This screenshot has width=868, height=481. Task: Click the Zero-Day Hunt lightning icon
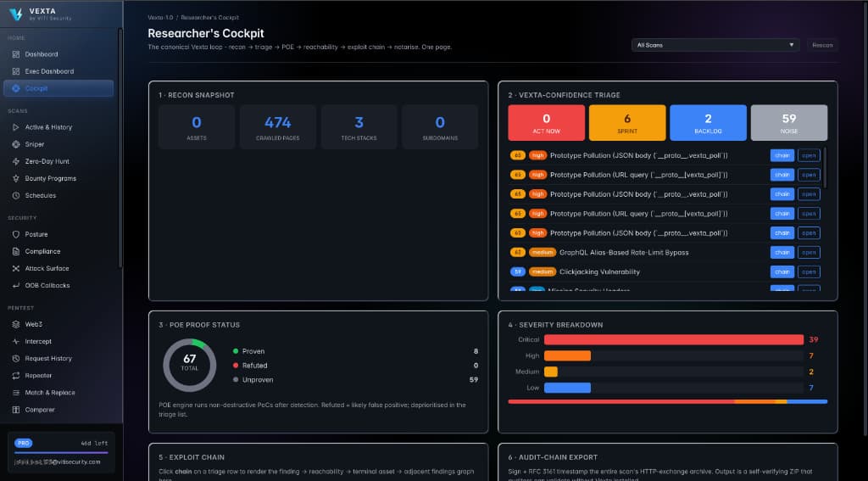coord(15,161)
